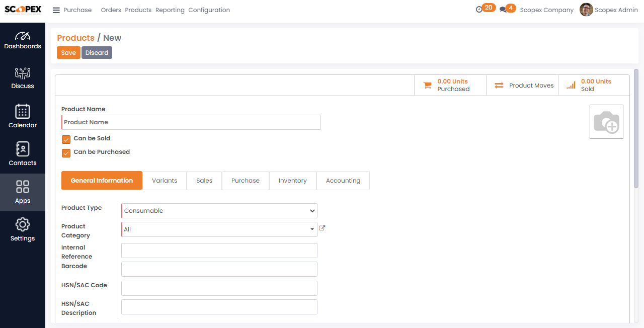Image resolution: width=644 pixels, height=328 pixels.
Task: Click the Internal Reference input field
Action: (x=219, y=251)
